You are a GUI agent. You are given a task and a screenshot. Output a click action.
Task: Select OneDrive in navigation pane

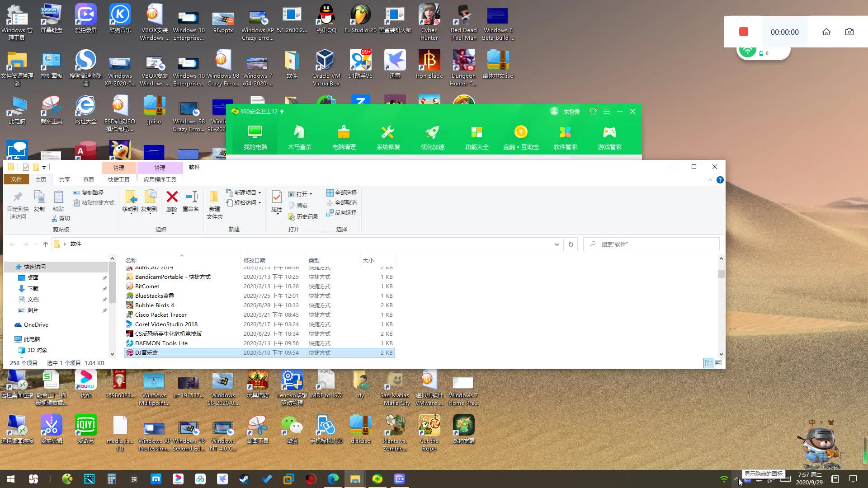pyautogui.click(x=36, y=325)
